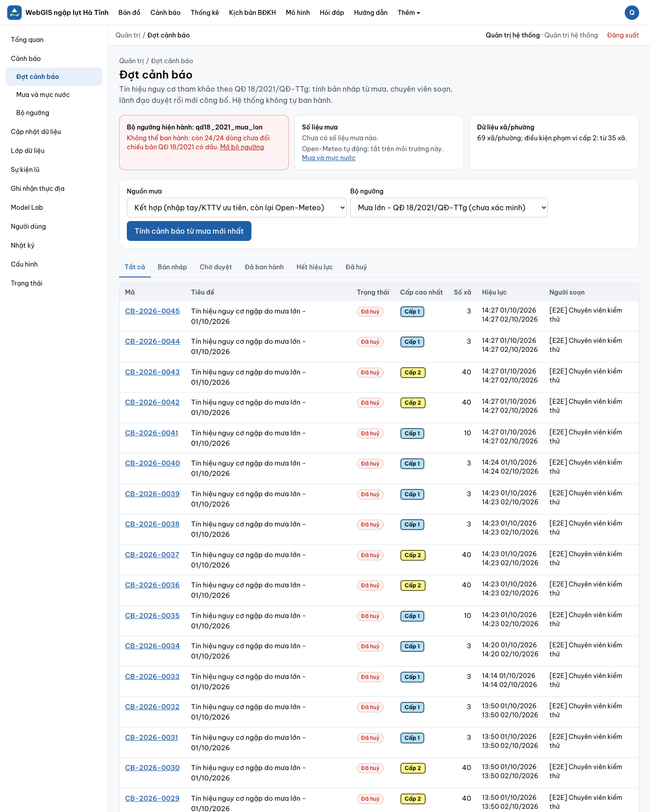Click the WebGIS ngập lụt Hà Tĩnh logo icon
Viewport: 650px width, 812px height.
coord(14,13)
